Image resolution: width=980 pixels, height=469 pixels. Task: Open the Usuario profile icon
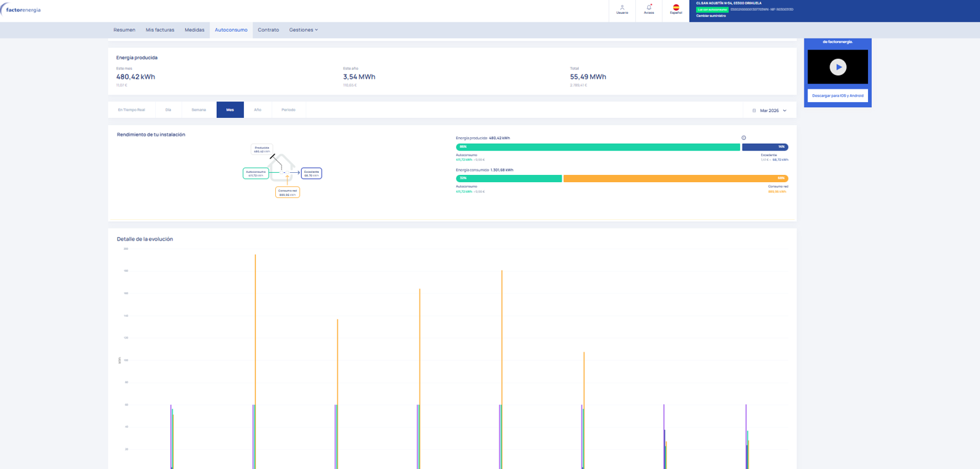click(622, 9)
